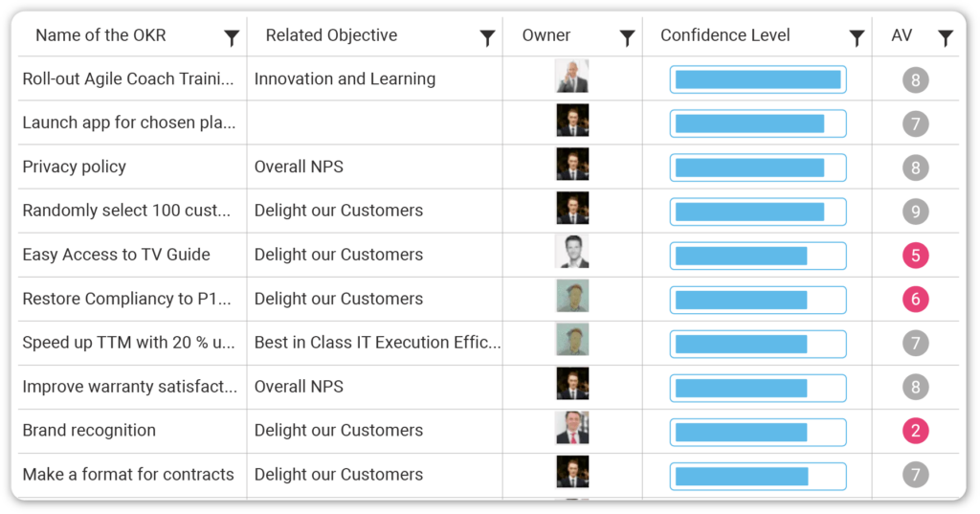This screenshot has width=980, height=514.
Task: Open the Brand recognition OKR
Action: pos(89,431)
